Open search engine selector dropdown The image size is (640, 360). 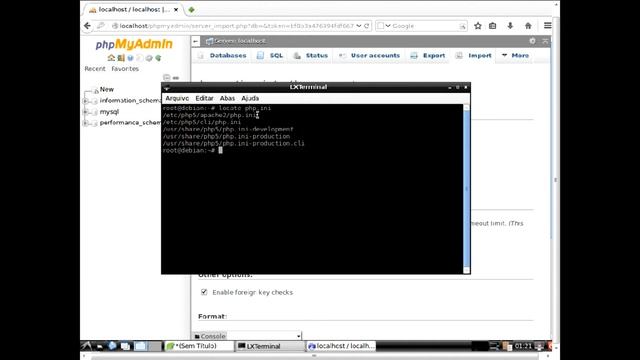pyautogui.click(x=388, y=26)
